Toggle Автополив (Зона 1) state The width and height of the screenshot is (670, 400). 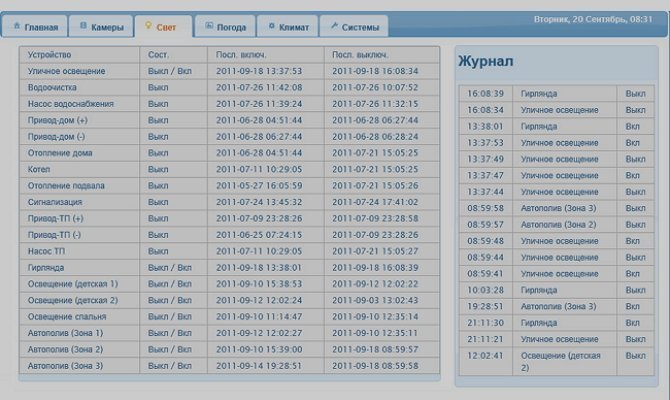(170, 332)
